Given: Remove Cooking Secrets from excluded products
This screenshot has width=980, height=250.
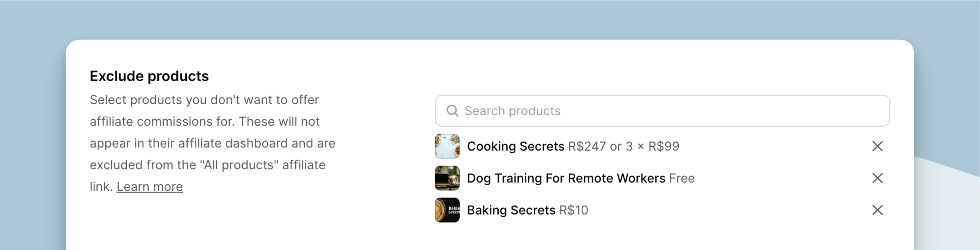Looking at the screenshot, I should pyautogui.click(x=877, y=146).
